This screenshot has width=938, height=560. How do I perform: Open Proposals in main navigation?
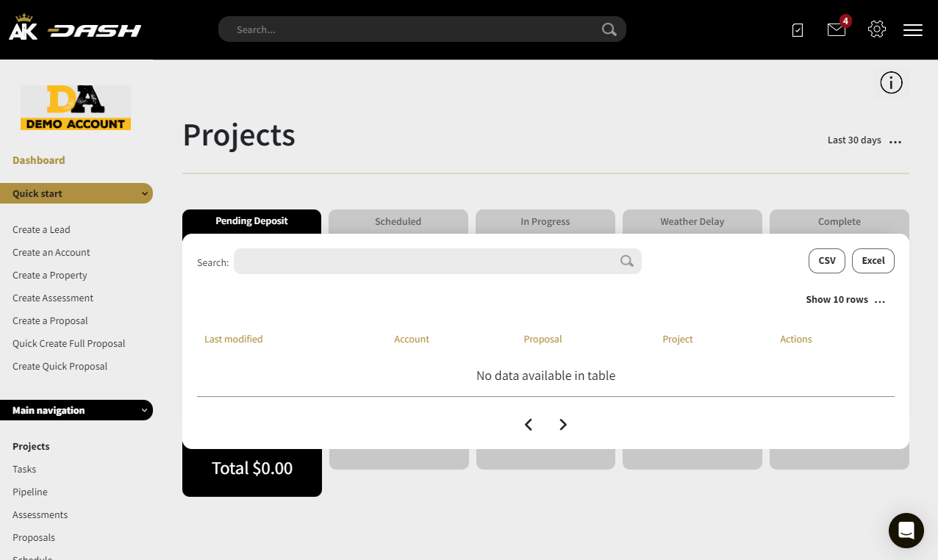coord(34,538)
